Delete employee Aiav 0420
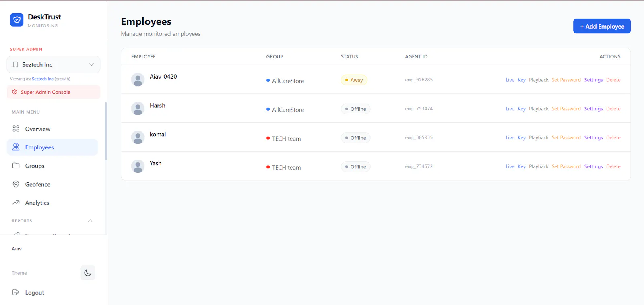 [x=613, y=80]
